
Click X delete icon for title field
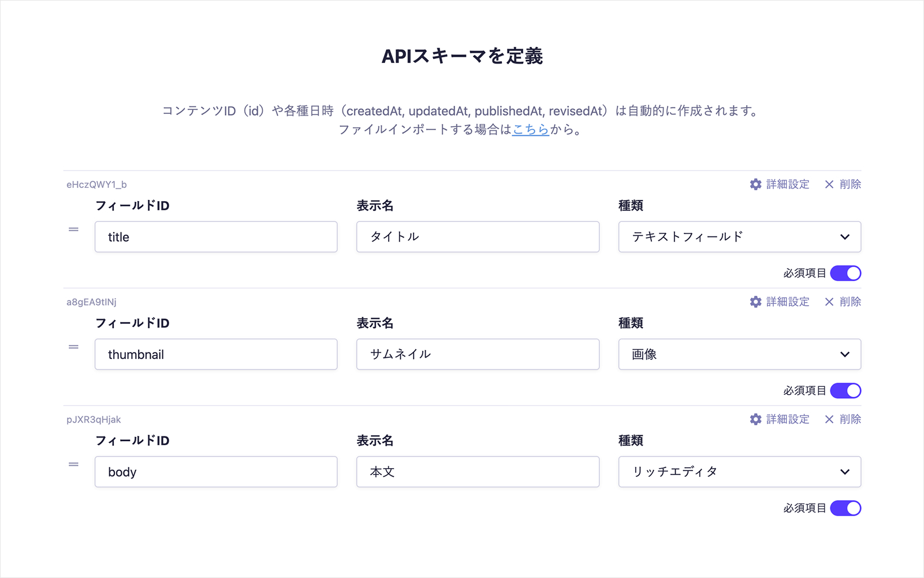(829, 184)
